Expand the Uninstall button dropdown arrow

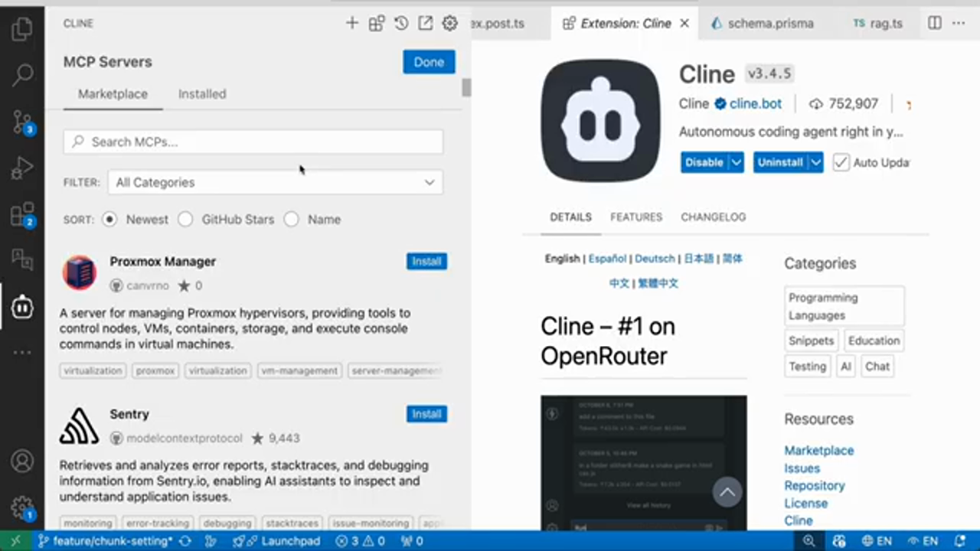pyautogui.click(x=816, y=162)
